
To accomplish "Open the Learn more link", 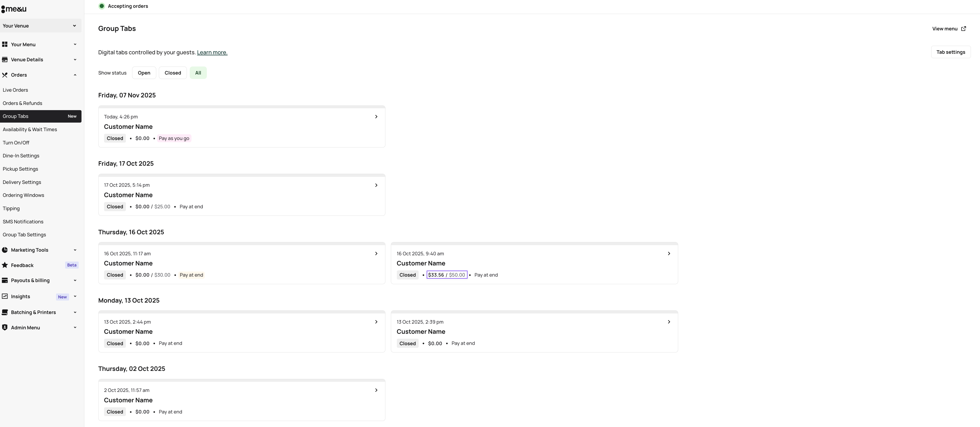I will click(212, 52).
